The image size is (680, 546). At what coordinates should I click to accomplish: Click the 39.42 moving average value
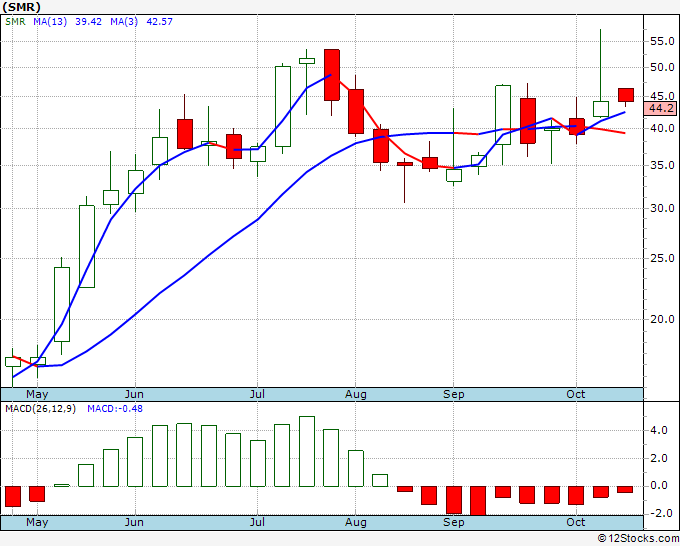pos(88,22)
